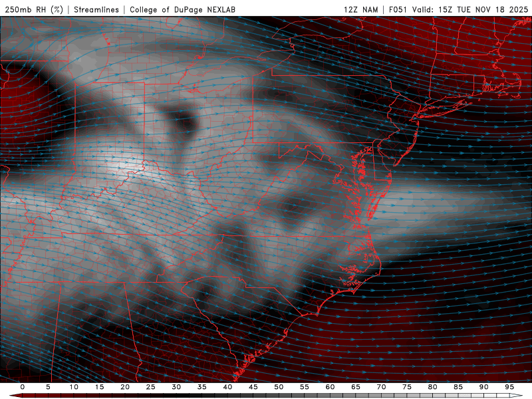Click the "250mb RH (%)" title text
The height and width of the screenshot is (399, 532).
pyautogui.click(x=34, y=9)
